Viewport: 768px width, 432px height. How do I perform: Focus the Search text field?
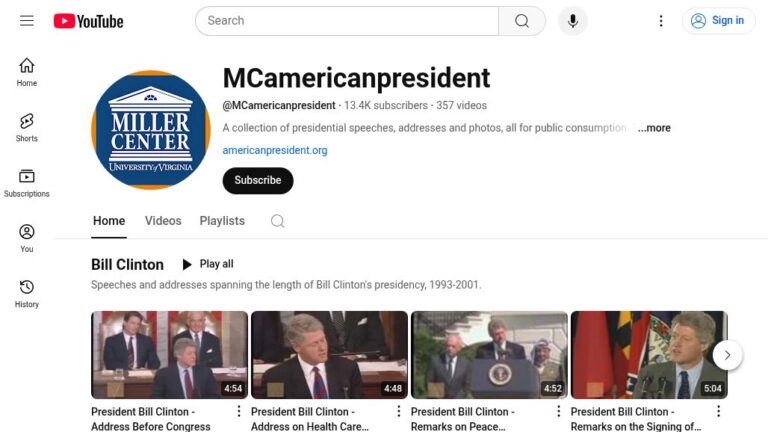click(347, 21)
